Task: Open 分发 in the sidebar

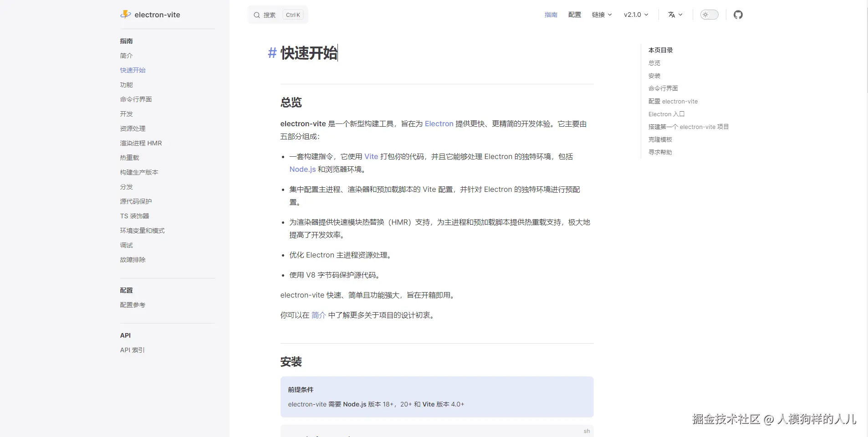Action: point(127,187)
